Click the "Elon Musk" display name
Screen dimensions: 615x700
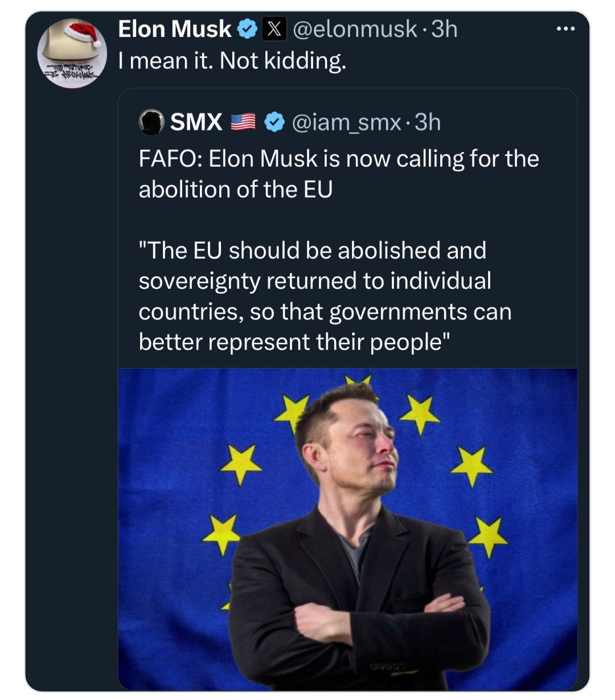point(174,29)
